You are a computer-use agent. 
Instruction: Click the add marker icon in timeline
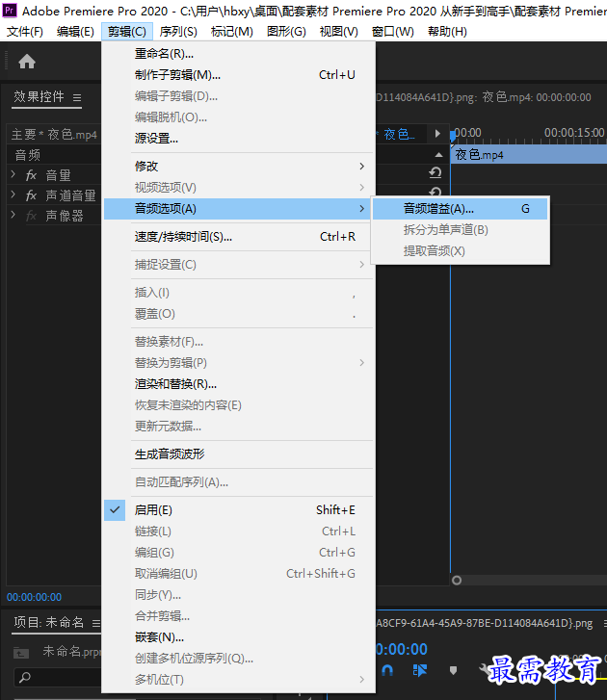tap(453, 670)
